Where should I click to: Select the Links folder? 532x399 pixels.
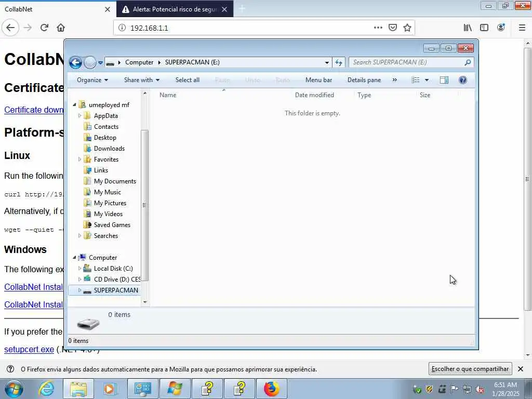click(101, 170)
